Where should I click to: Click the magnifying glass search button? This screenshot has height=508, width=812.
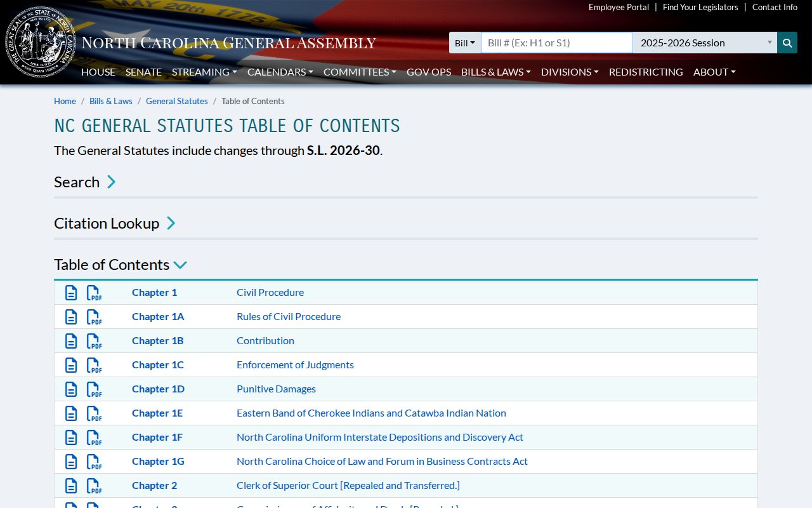(x=787, y=43)
